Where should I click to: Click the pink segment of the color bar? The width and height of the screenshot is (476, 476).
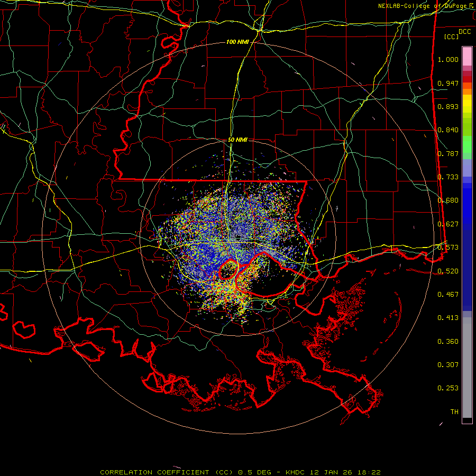tap(467, 56)
